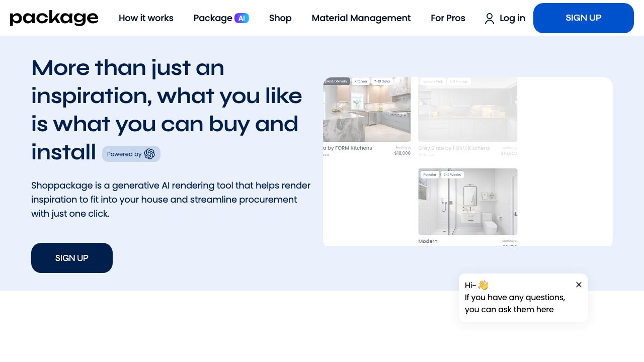Open the Package AI menu item
Screen dimensions: 644x362
[221, 18]
